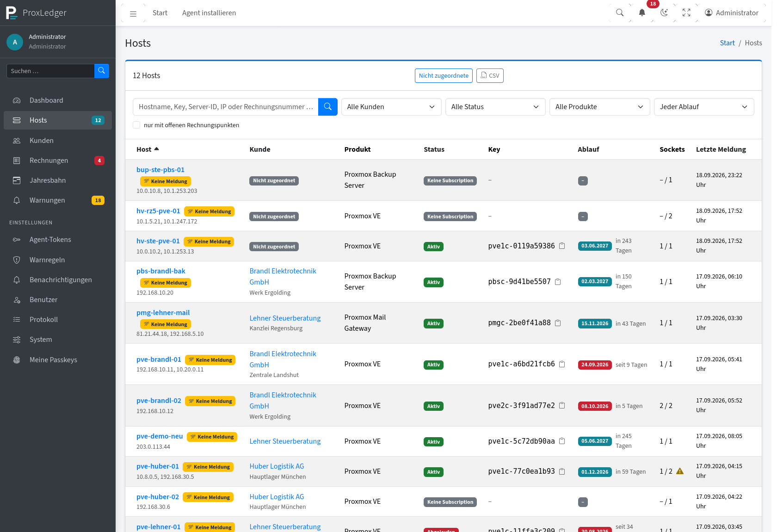Enable 'nur mit offenen Rechnungspunkten' checkbox

click(x=136, y=125)
